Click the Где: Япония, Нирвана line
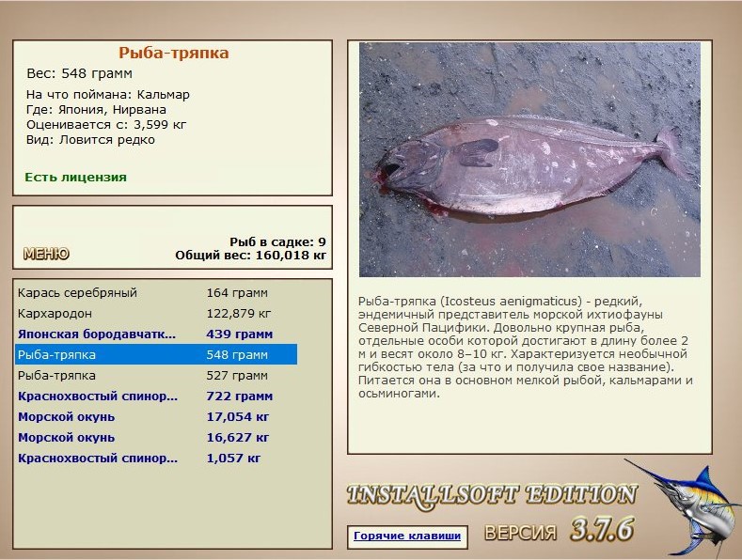Screen dimensions: 742x560 (96, 110)
